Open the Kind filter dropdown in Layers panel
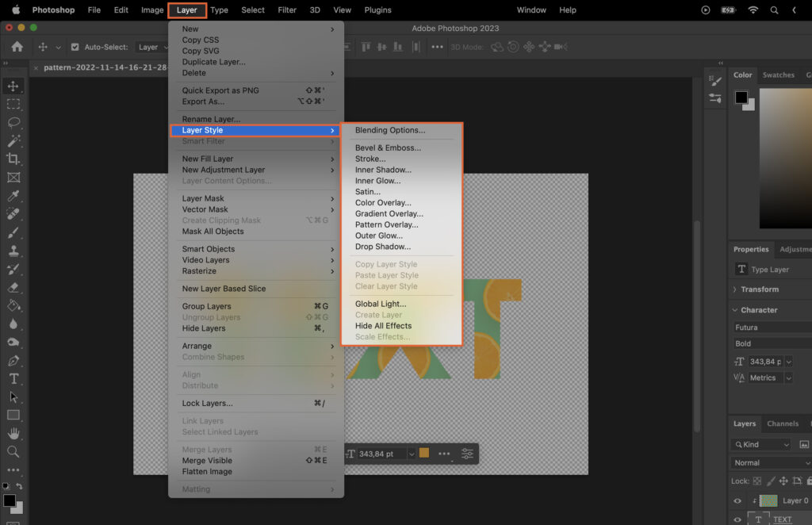The height and width of the screenshot is (525, 812). [x=760, y=444]
